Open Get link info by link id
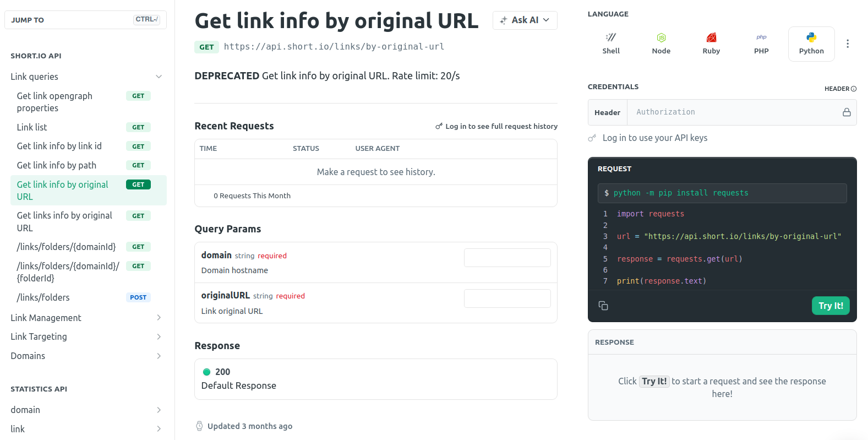Screen dimensions: 868x440 point(88,146)
